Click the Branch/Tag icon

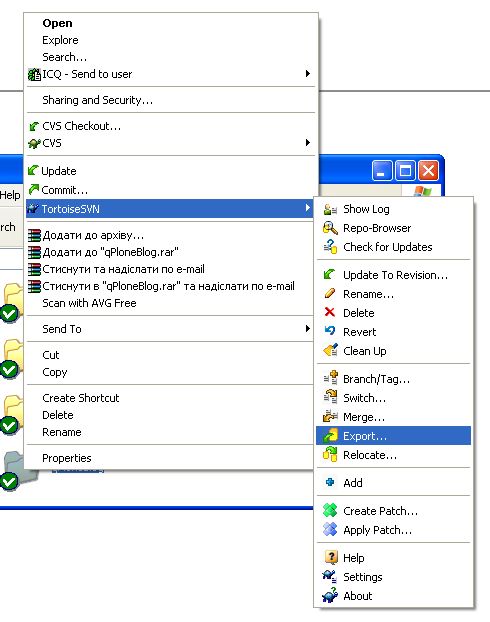point(330,378)
